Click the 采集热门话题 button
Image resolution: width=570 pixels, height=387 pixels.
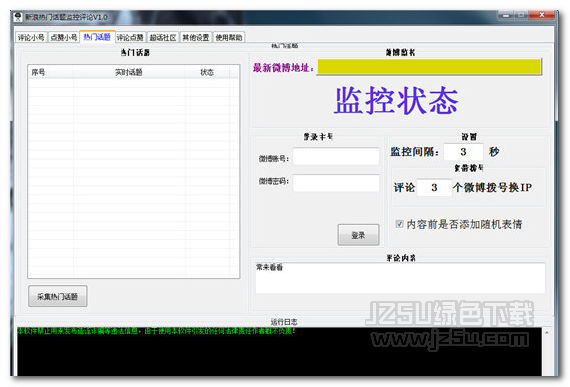(57, 296)
